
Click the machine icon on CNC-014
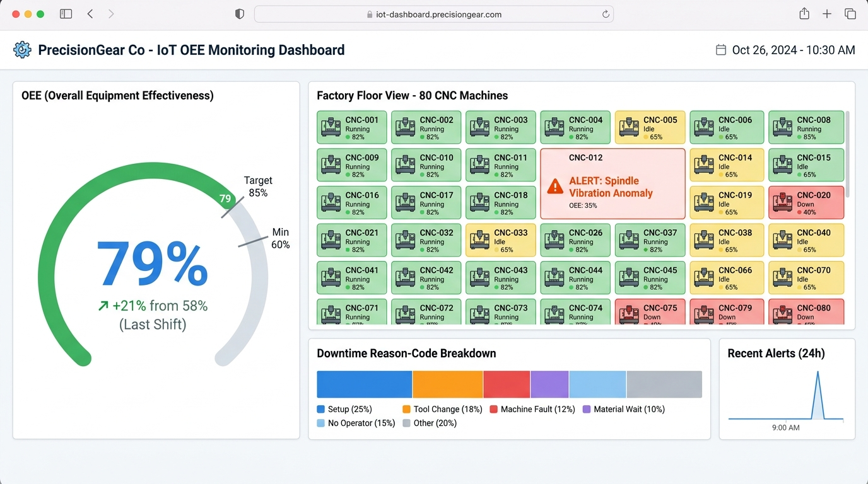[704, 166]
